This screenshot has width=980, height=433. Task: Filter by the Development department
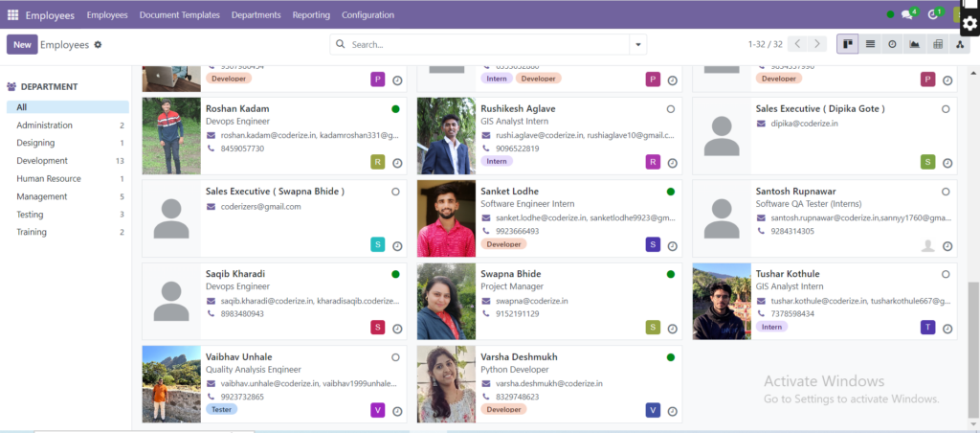tap(42, 161)
